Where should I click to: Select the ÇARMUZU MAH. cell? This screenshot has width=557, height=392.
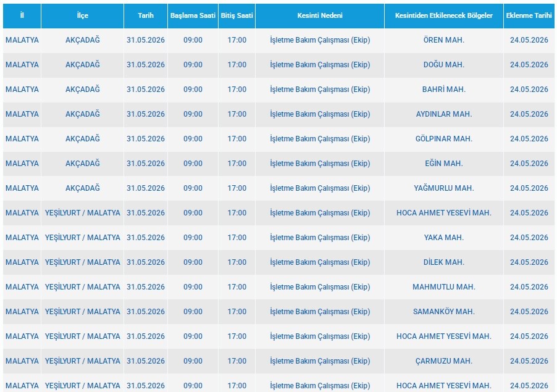tap(443, 361)
